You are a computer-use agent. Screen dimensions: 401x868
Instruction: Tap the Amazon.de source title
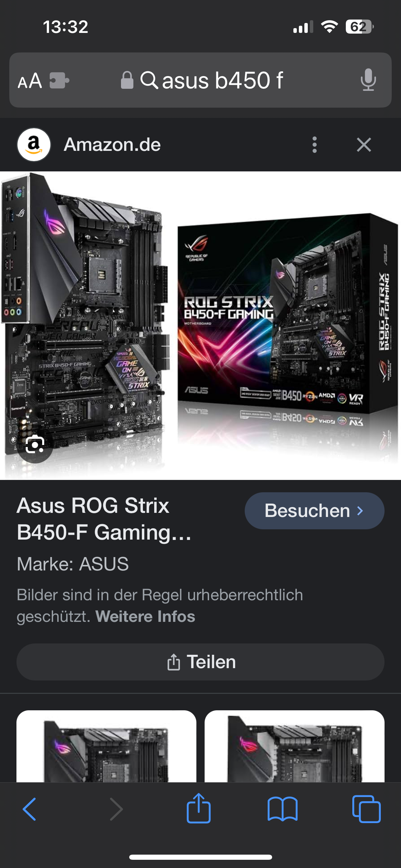pos(112,145)
